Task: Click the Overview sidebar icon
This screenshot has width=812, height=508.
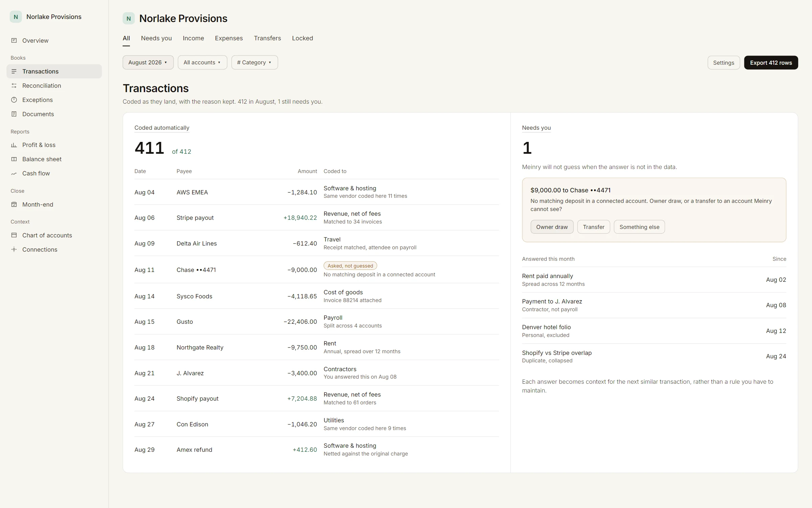Action: (14, 41)
